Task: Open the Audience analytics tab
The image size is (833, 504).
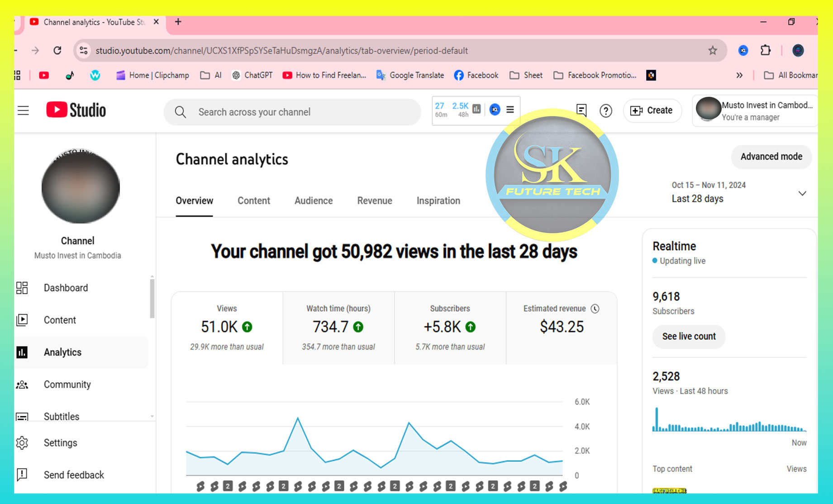Action: (313, 200)
